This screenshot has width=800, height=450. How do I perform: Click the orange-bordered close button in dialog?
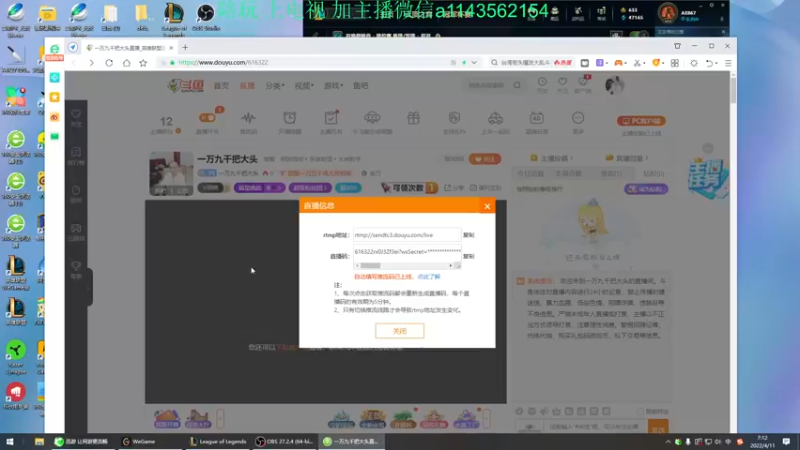[x=399, y=331]
